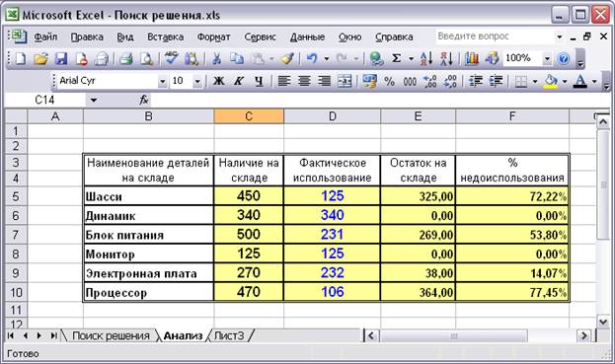
Task: Toggle bold (Ж) formatting
Action: pos(219,81)
